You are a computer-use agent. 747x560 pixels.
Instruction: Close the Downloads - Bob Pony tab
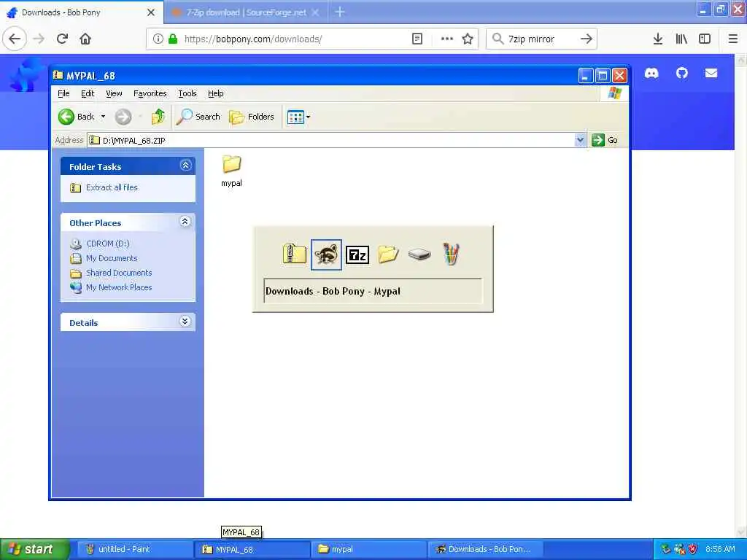tap(151, 12)
